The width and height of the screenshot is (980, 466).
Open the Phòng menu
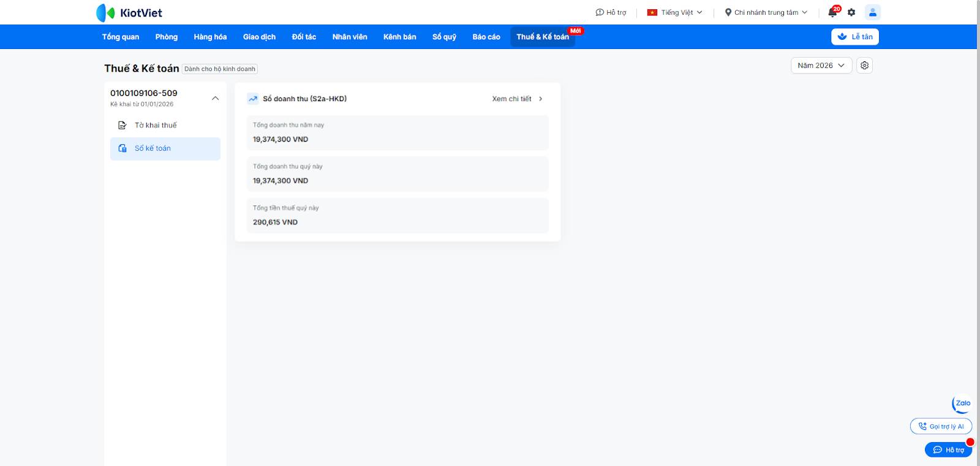click(167, 37)
